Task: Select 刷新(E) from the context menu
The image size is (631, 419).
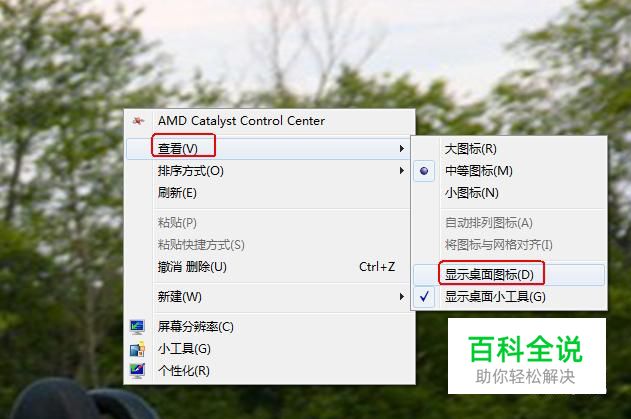Action: [x=177, y=193]
